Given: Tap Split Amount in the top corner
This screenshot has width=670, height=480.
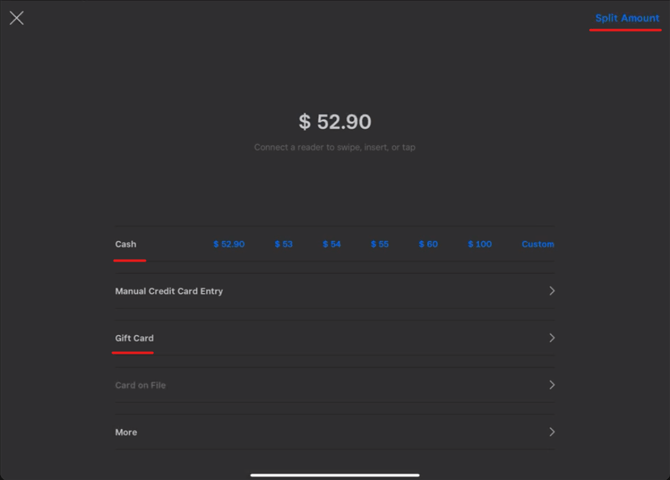Looking at the screenshot, I should coord(627,18).
